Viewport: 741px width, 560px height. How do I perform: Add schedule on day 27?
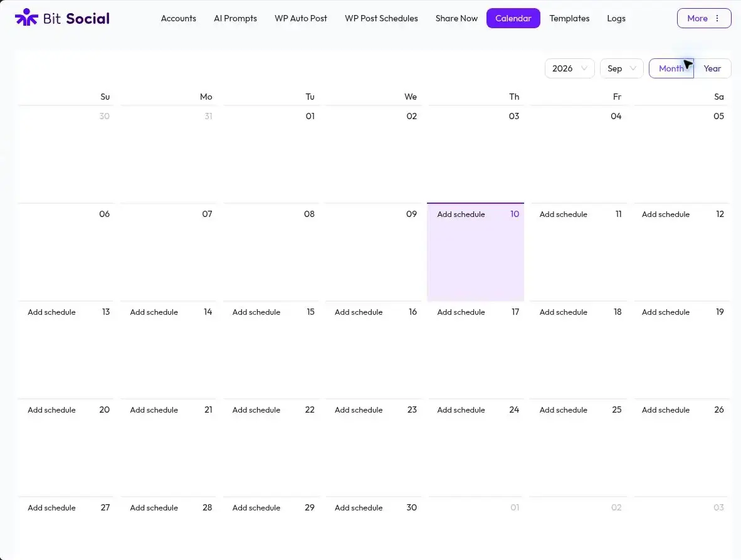(51, 507)
